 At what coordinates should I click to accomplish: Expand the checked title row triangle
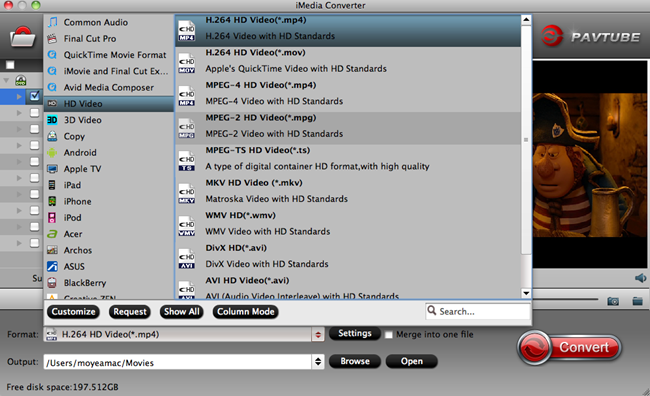click(x=19, y=97)
